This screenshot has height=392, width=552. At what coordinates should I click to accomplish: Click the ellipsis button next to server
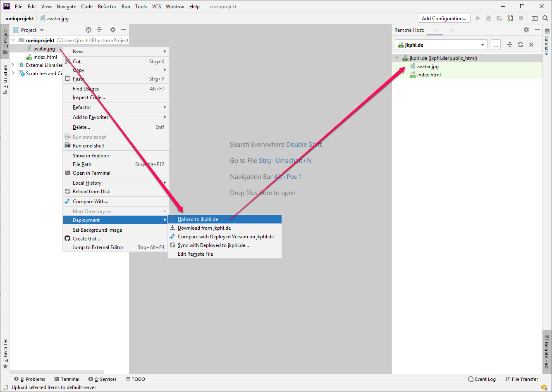[495, 45]
